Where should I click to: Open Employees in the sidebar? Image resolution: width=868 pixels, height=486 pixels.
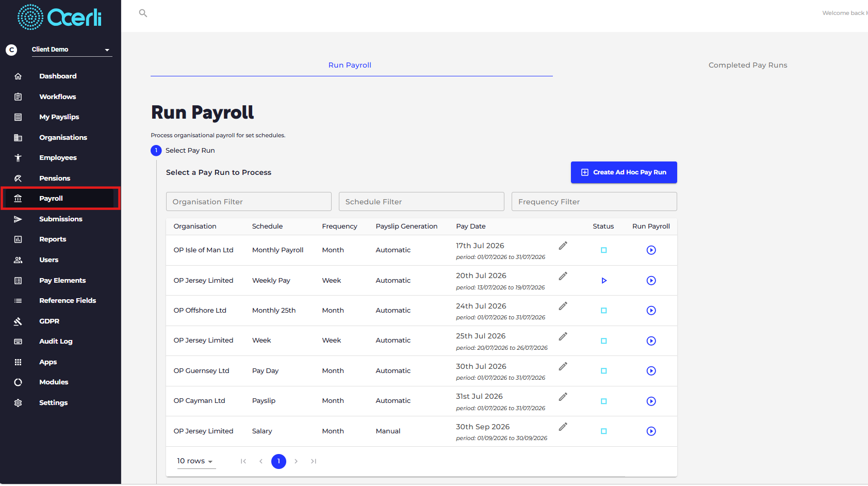[x=58, y=158]
